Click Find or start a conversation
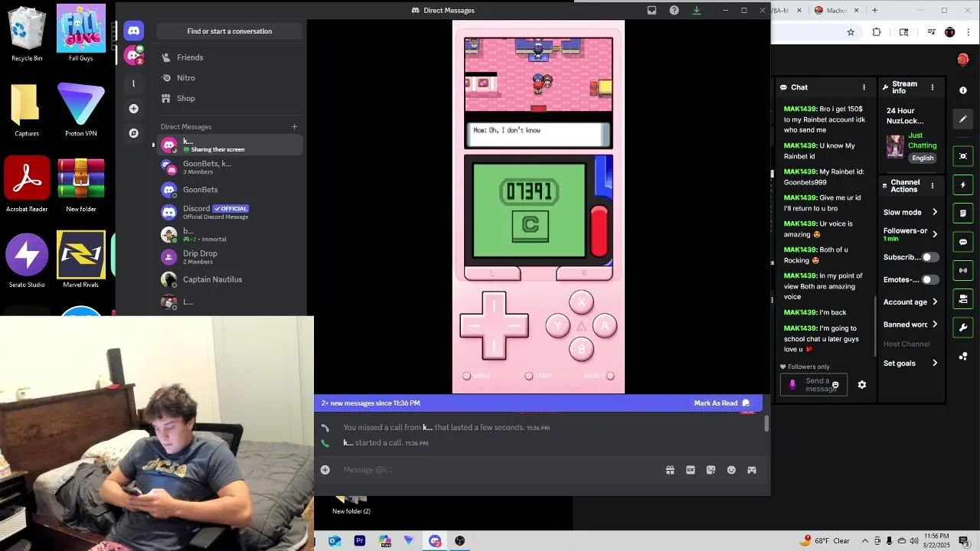This screenshot has height=551, width=980. [230, 31]
